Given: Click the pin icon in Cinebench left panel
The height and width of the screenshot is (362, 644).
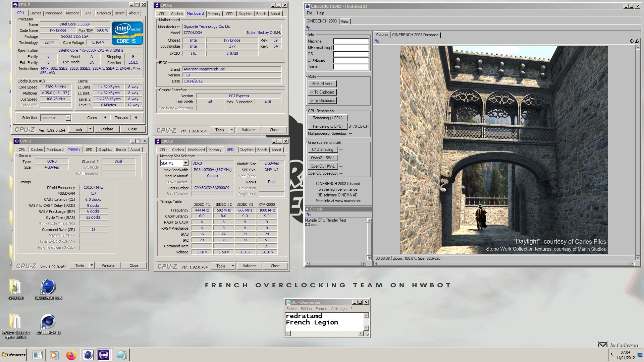Looking at the screenshot, I should click(x=308, y=28).
